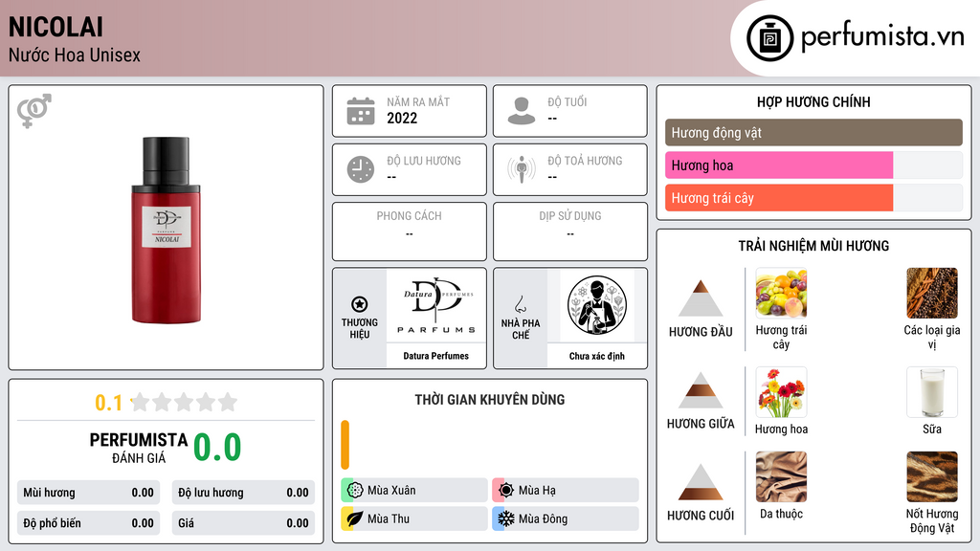Screen dimensions: 980x551
Task: Click the Mùa Thu leaf icon
Action: (x=355, y=518)
